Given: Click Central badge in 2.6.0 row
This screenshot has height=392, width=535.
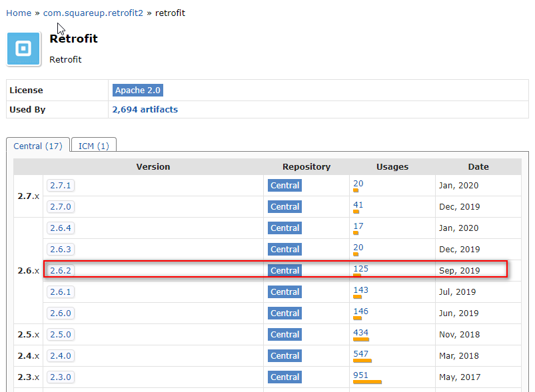Looking at the screenshot, I should (x=284, y=313).
